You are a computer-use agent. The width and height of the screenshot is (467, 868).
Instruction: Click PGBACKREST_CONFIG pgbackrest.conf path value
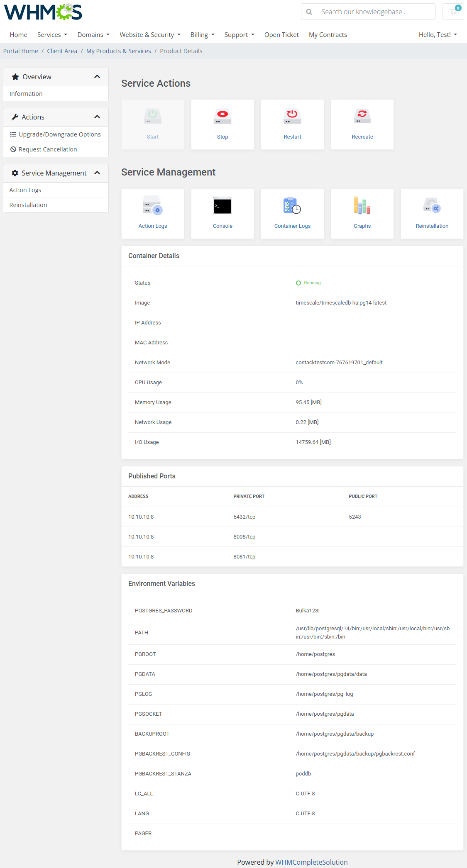point(355,754)
